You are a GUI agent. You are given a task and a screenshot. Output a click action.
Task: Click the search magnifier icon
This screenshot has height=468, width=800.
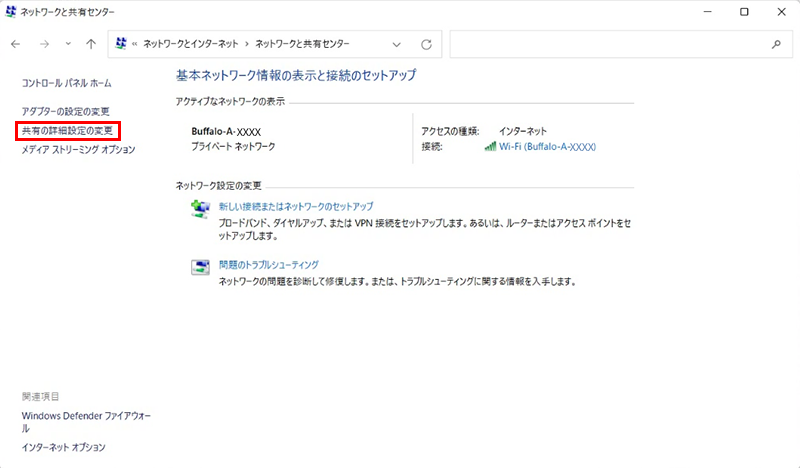(x=776, y=45)
